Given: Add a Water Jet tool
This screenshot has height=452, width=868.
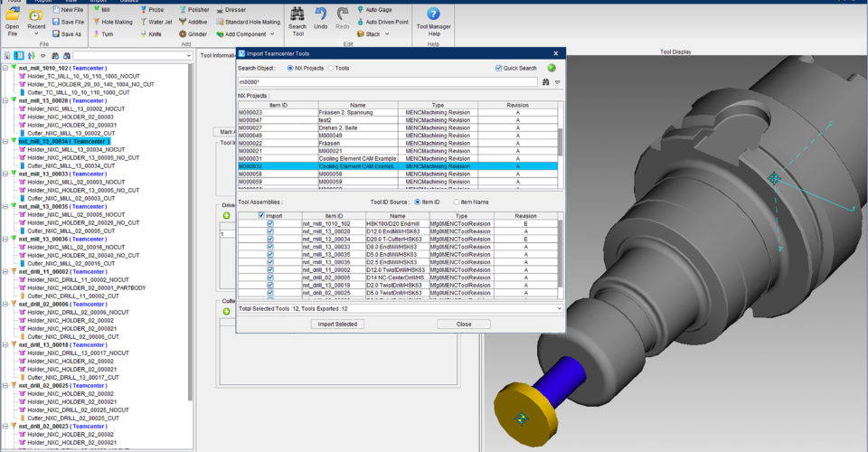Looking at the screenshot, I should (x=156, y=22).
